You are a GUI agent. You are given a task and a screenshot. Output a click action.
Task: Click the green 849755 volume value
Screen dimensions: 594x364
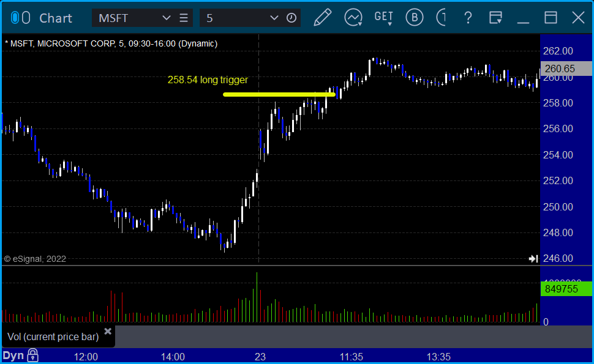(566, 289)
